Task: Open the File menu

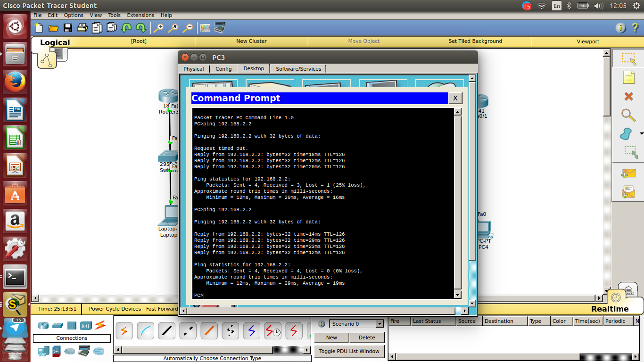Action: [38, 15]
